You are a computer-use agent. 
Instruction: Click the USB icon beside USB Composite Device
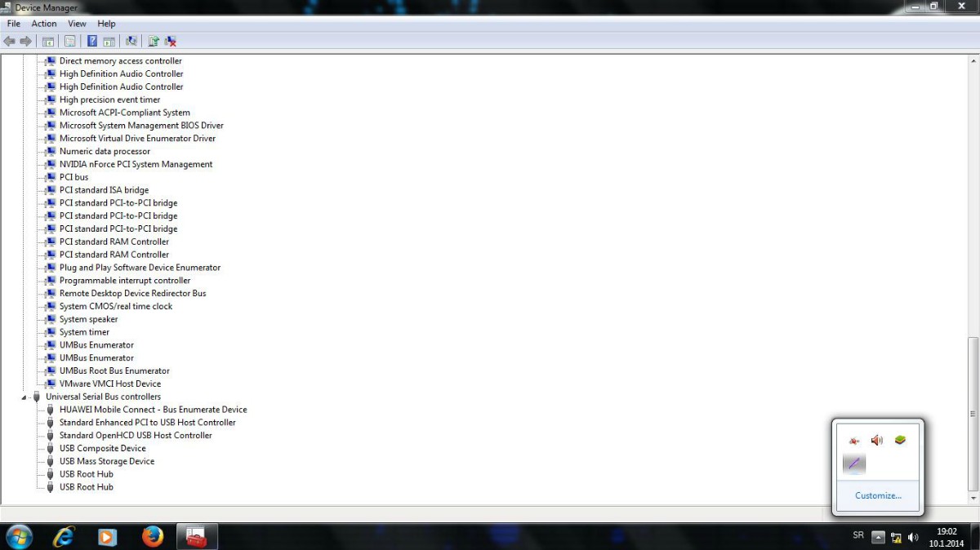[50, 448]
